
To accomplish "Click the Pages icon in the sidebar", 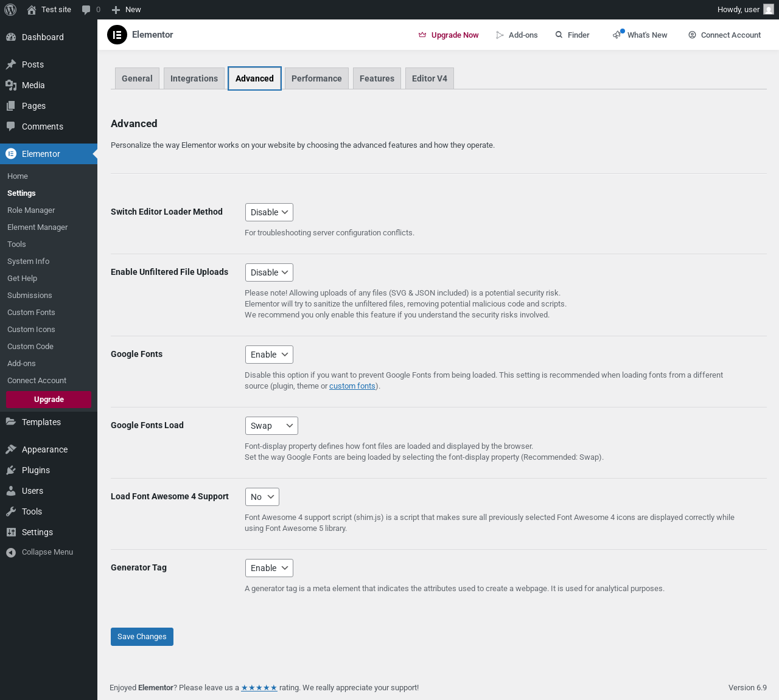I will pyautogui.click(x=11, y=106).
